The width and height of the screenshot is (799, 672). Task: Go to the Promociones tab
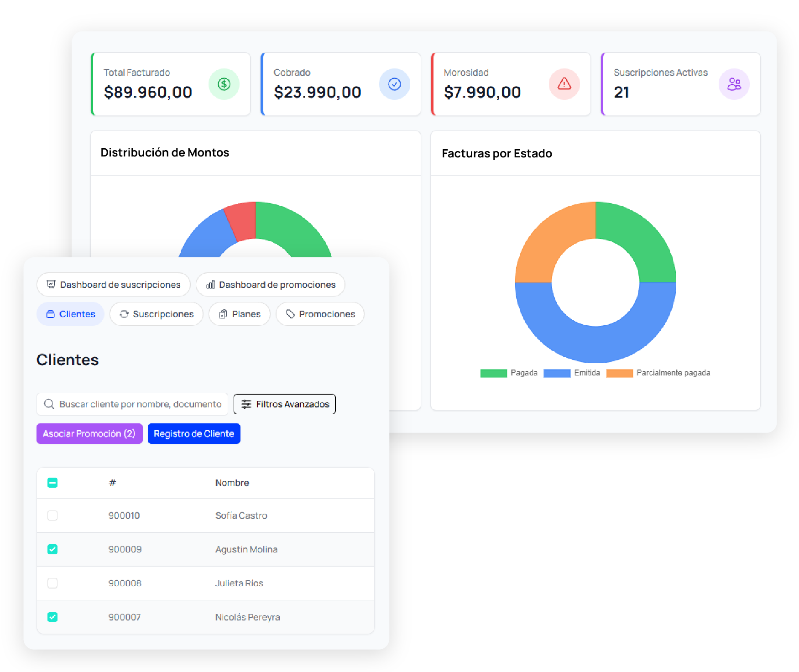(320, 314)
